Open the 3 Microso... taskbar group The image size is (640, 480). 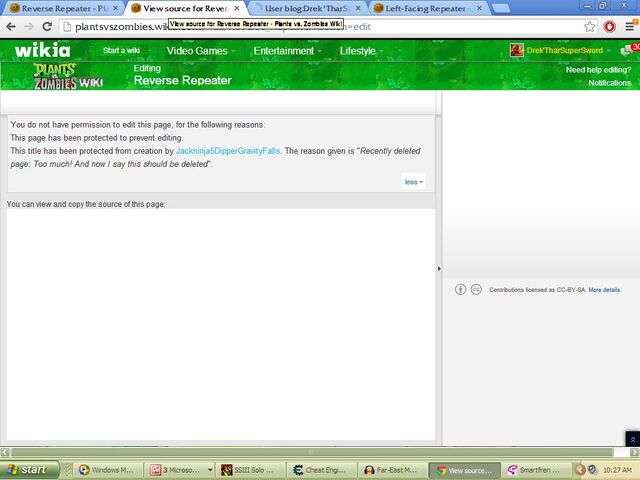181,470
